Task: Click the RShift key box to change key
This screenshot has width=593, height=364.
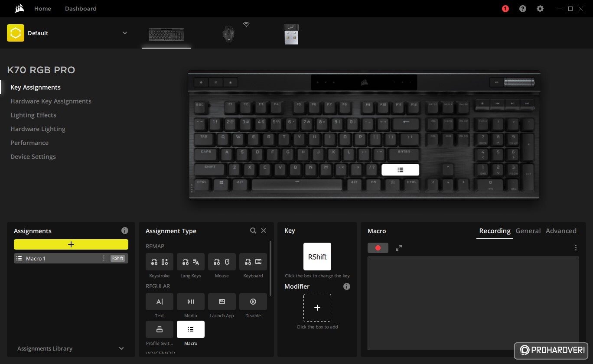Action: (317, 257)
